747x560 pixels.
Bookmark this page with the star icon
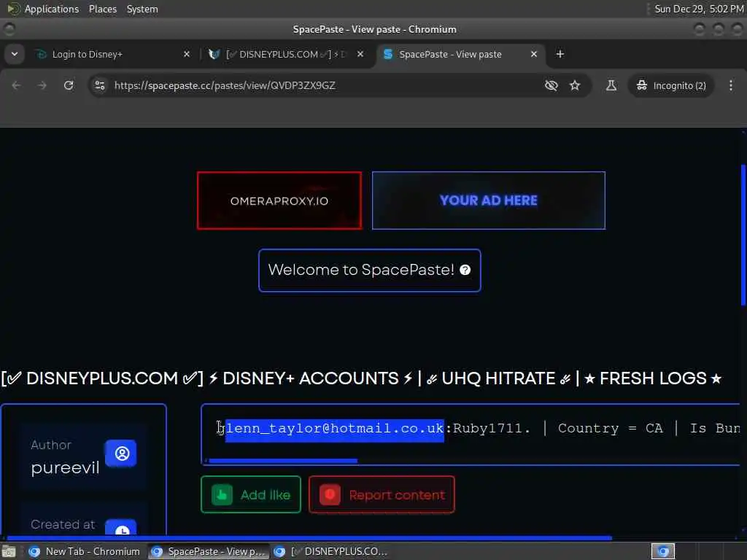[575, 85]
